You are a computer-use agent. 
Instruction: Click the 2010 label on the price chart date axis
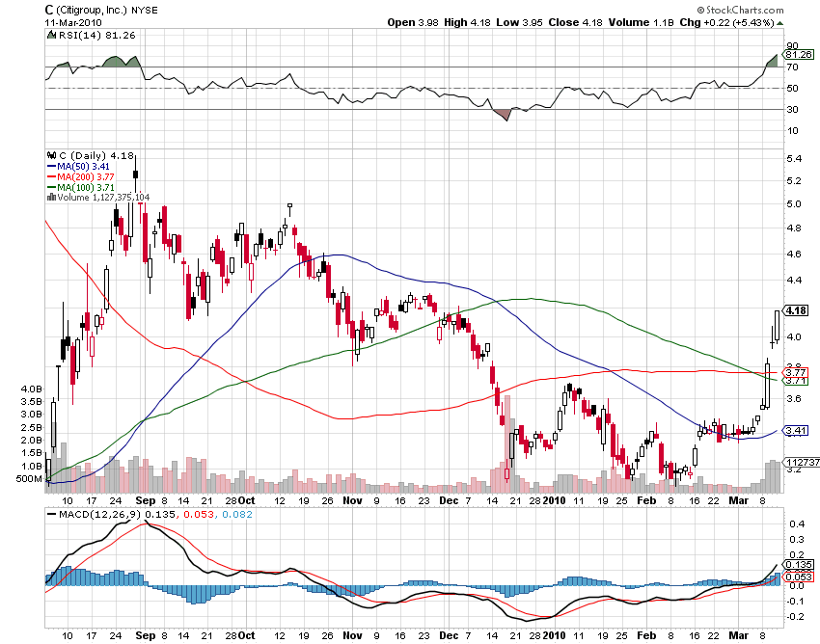555,500
